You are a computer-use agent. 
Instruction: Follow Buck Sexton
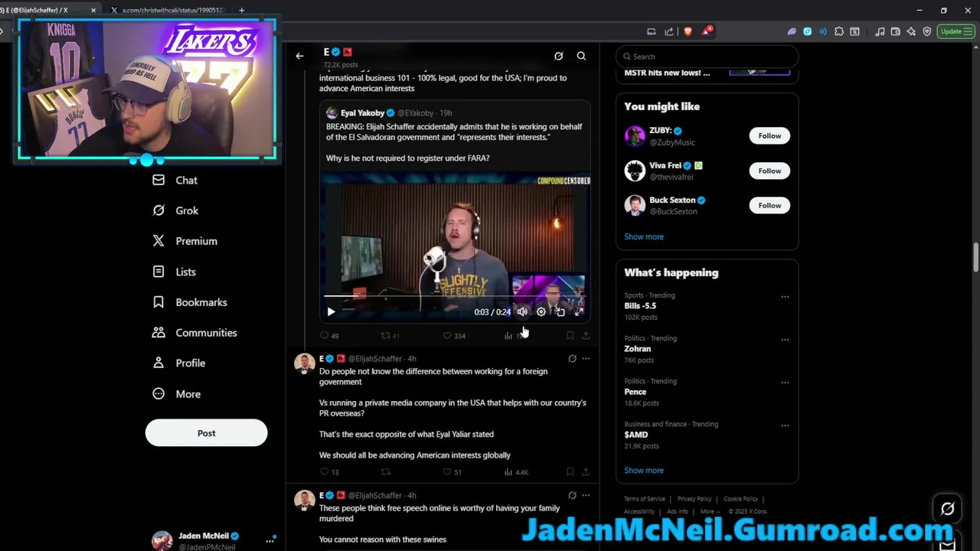(769, 205)
